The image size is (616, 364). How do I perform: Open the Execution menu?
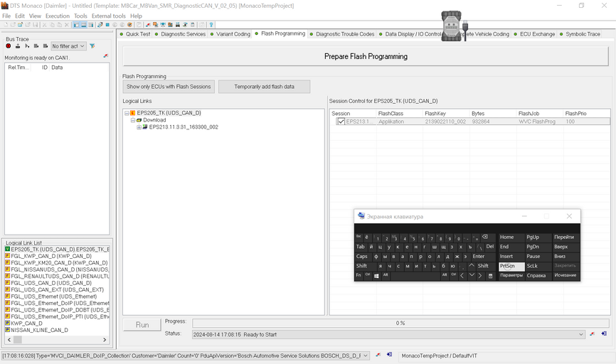(58, 16)
